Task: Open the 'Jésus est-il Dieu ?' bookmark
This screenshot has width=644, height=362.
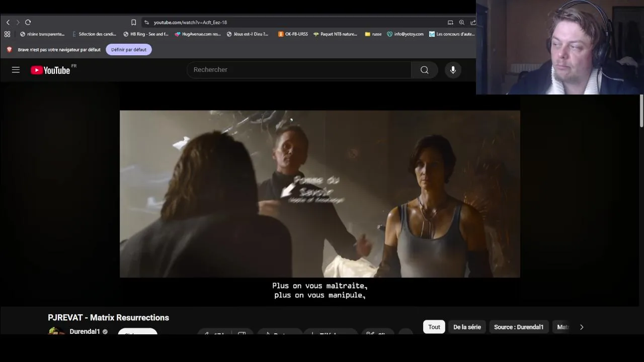Action: pyautogui.click(x=248, y=34)
